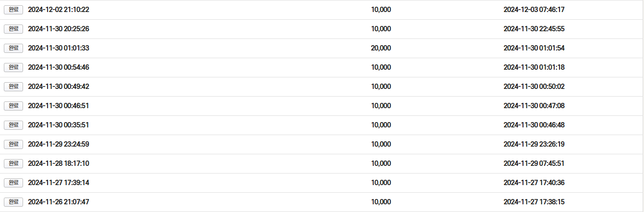
Task: Click 완료 badge for 2024-11-27 17:39:14 row
Action: [x=13, y=183]
